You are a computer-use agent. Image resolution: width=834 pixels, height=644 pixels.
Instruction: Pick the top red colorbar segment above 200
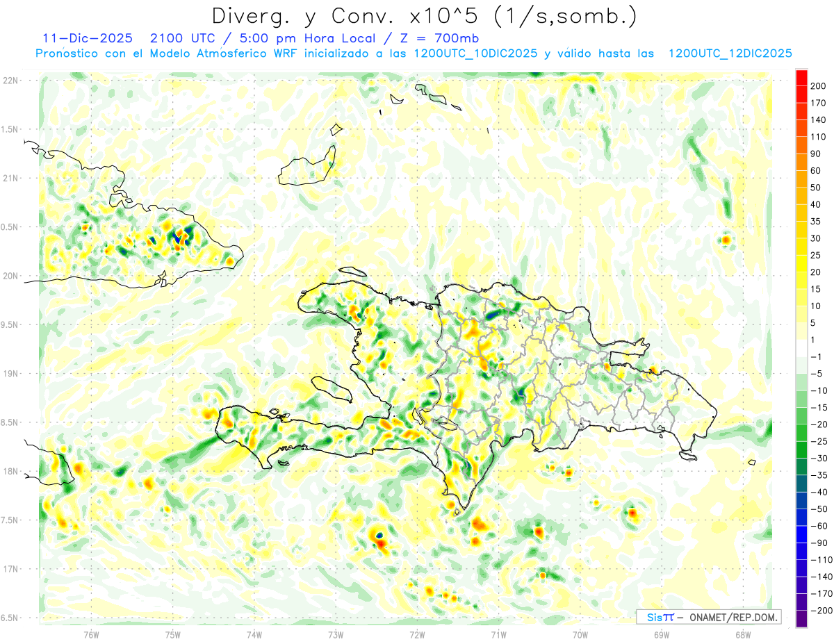click(802, 78)
